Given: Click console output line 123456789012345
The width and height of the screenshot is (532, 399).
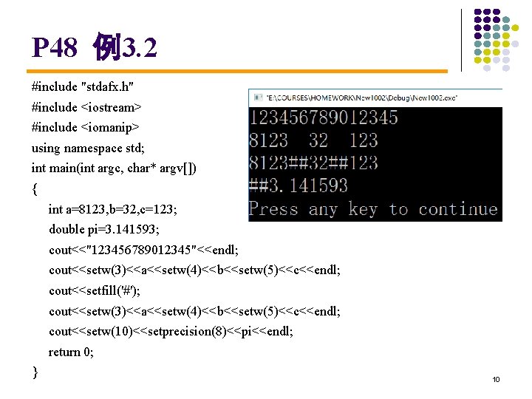Looking at the screenshot, I should pos(324,117).
